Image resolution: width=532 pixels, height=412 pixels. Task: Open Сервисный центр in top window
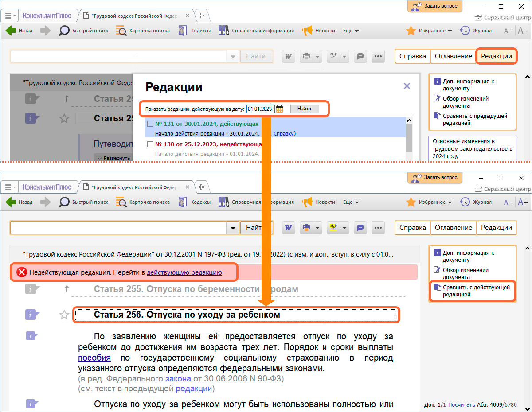coord(503,18)
